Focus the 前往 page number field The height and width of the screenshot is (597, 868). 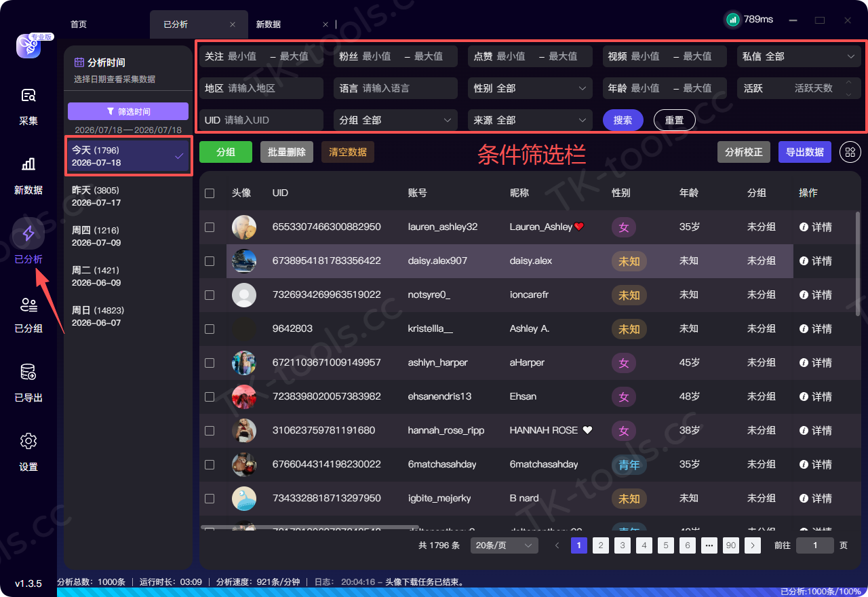tap(814, 545)
